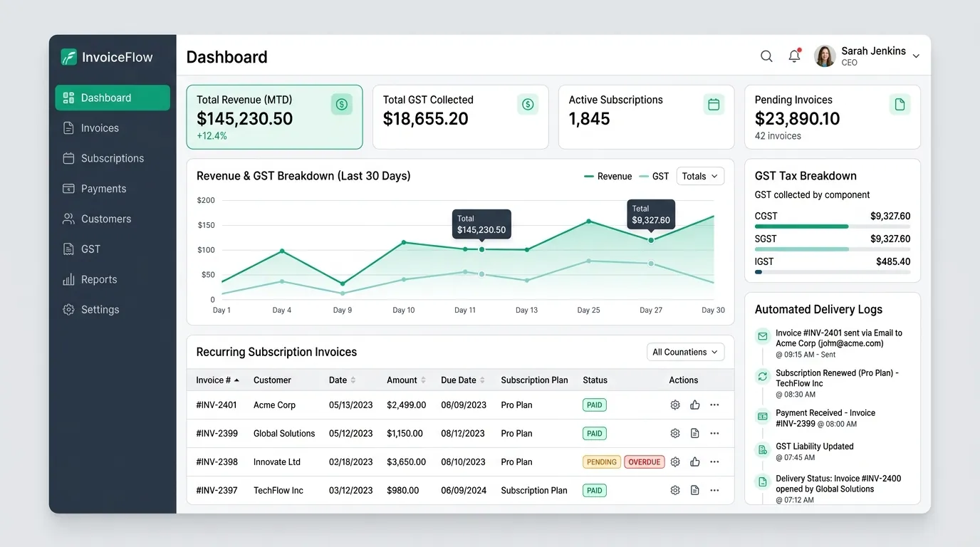This screenshot has height=547, width=980.
Task: Sort table by Date column arrows
Action: (x=353, y=380)
